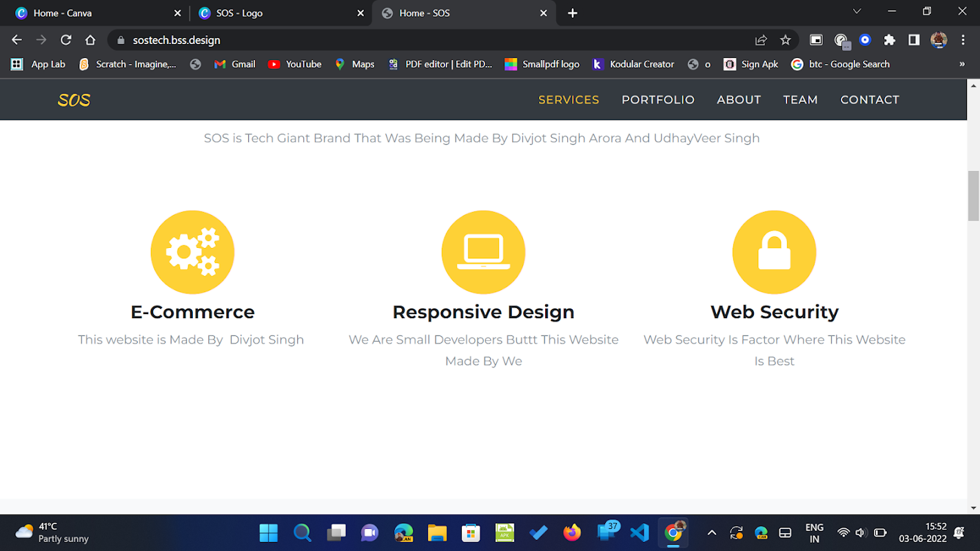Open the Chrome side panel
980x551 pixels.
pyautogui.click(x=914, y=40)
